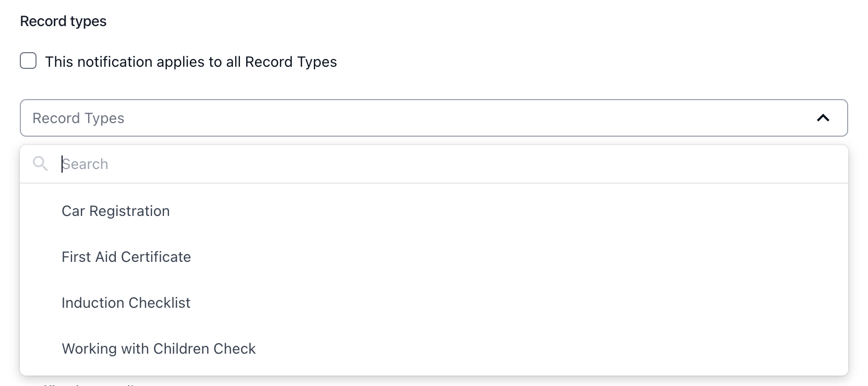Click the 'Record types' section heading
This screenshot has width=868, height=386.
63,21
